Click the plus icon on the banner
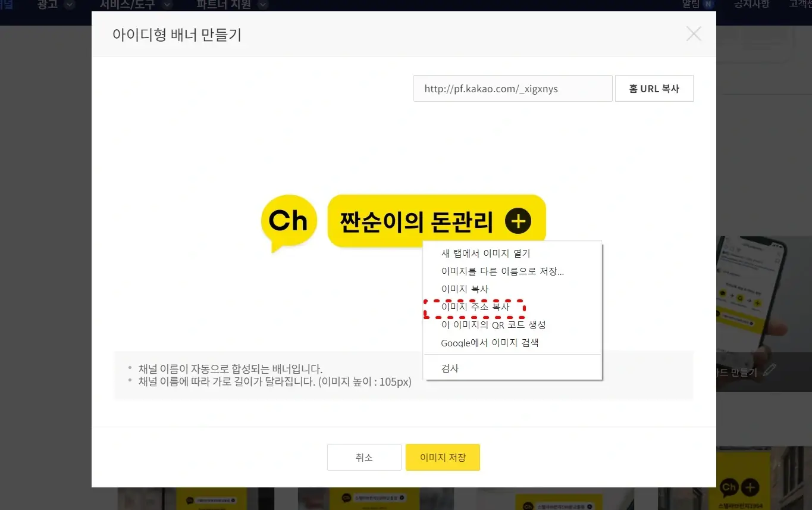The height and width of the screenshot is (510, 812). [x=518, y=221]
